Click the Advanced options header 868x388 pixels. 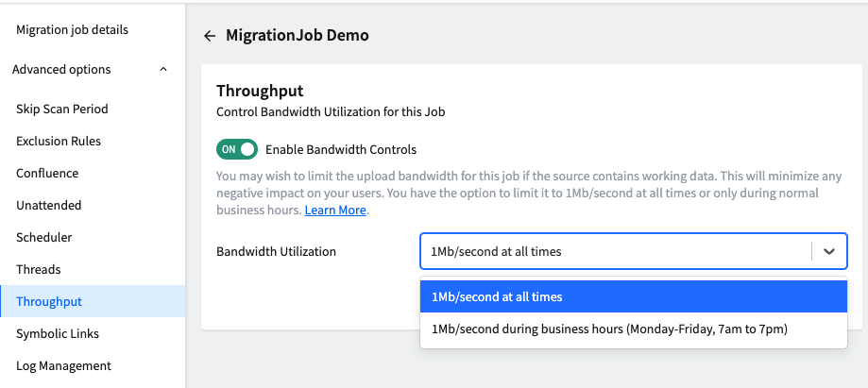(x=61, y=70)
